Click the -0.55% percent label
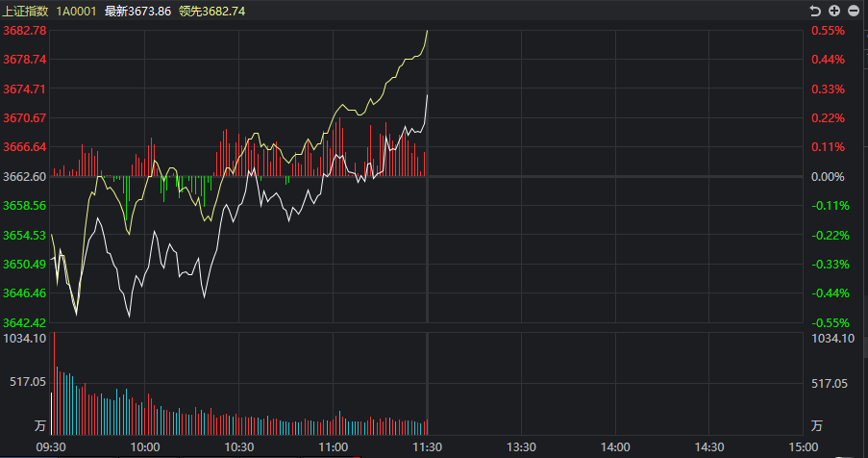Viewport: 868px width, 458px height. pos(831,323)
